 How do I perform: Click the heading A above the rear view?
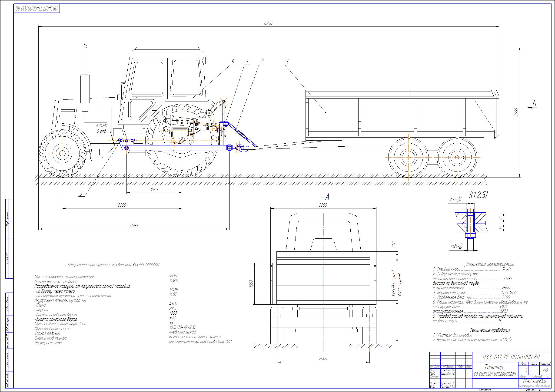327,197
